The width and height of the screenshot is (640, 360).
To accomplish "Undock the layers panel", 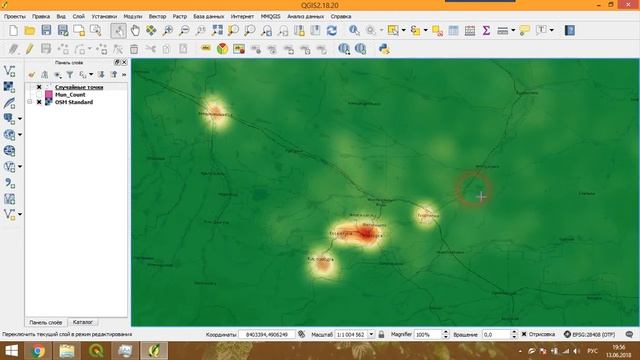I will [117, 62].
